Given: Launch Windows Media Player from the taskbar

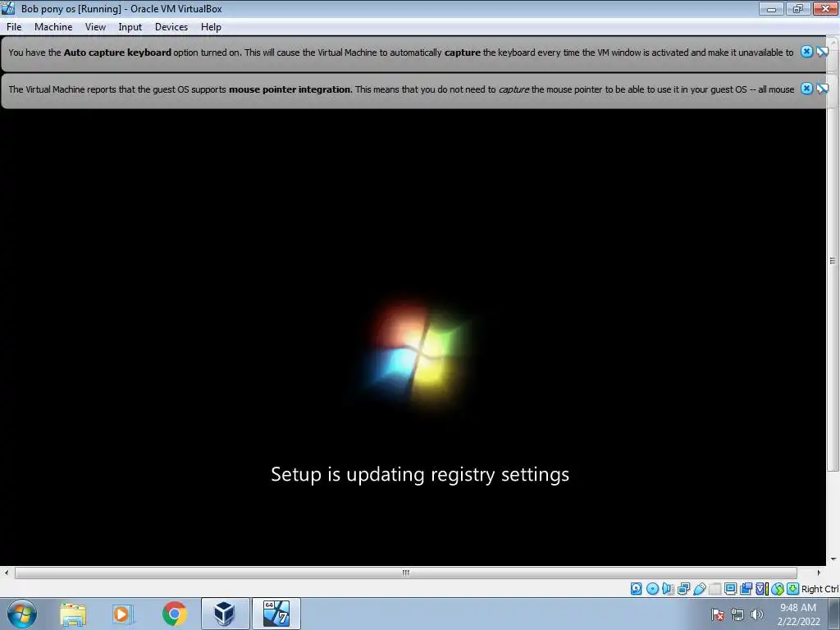Looking at the screenshot, I should 123,614.
